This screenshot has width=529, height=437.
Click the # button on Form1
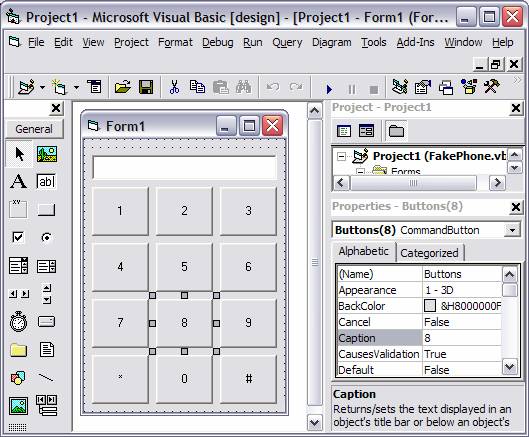pyautogui.click(x=249, y=378)
